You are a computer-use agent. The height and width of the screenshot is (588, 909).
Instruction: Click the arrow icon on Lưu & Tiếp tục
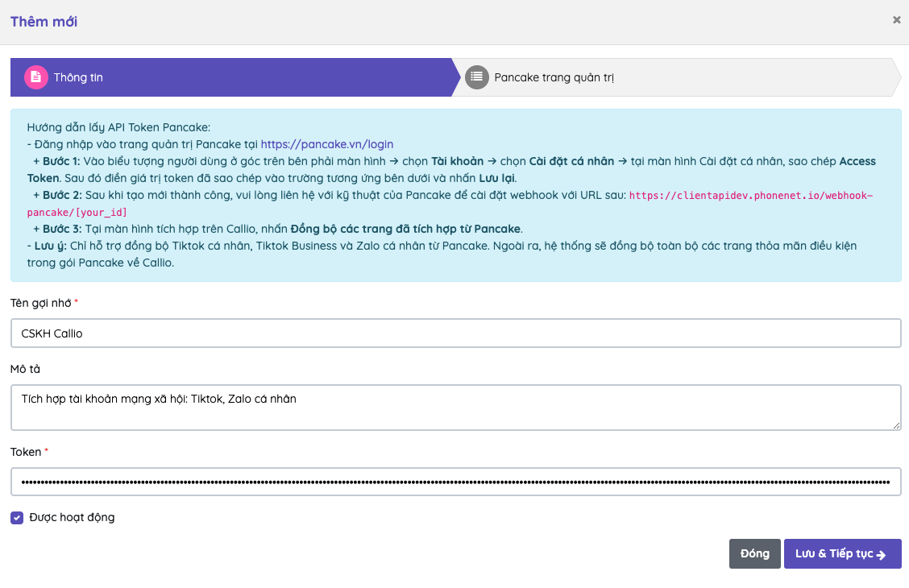point(881,554)
